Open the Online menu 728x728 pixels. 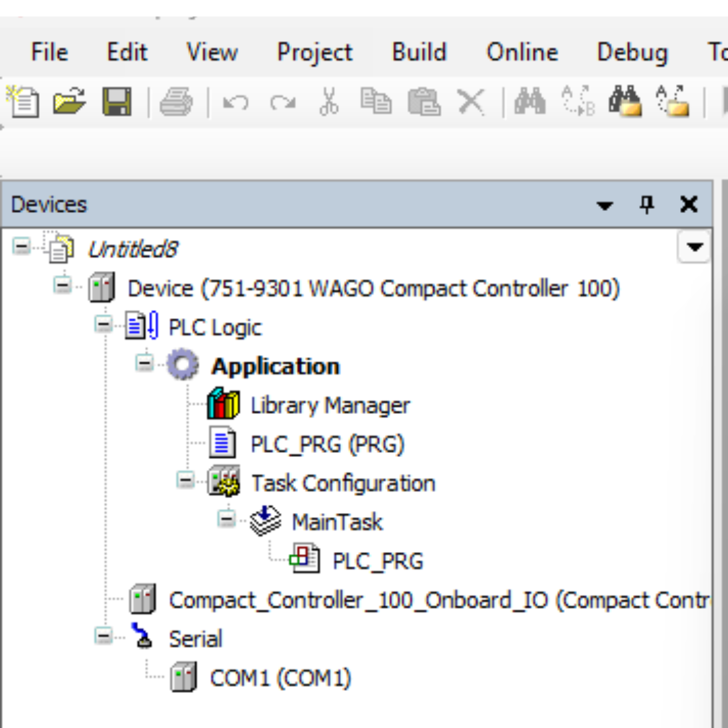pyautogui.click(x=521, y=52)
